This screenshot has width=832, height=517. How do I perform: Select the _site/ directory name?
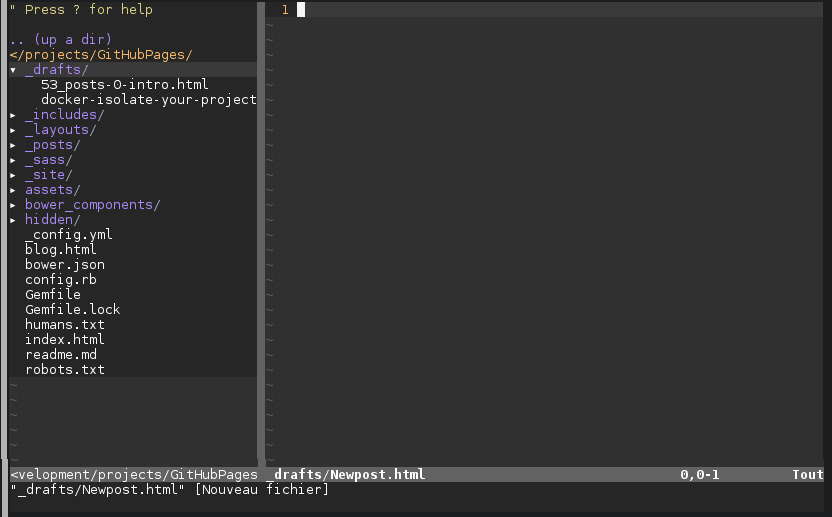tap(49, 175)
